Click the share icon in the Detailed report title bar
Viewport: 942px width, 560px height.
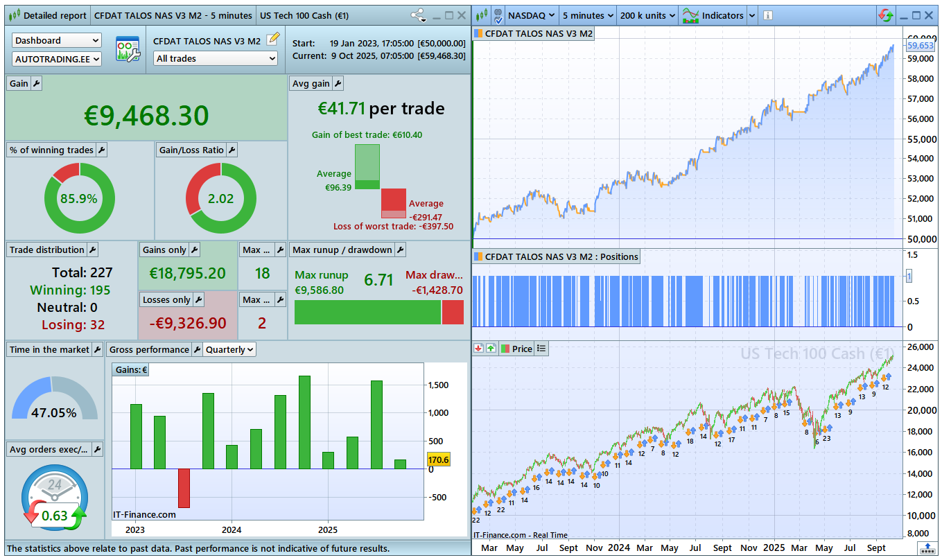[x=418, y=15]
